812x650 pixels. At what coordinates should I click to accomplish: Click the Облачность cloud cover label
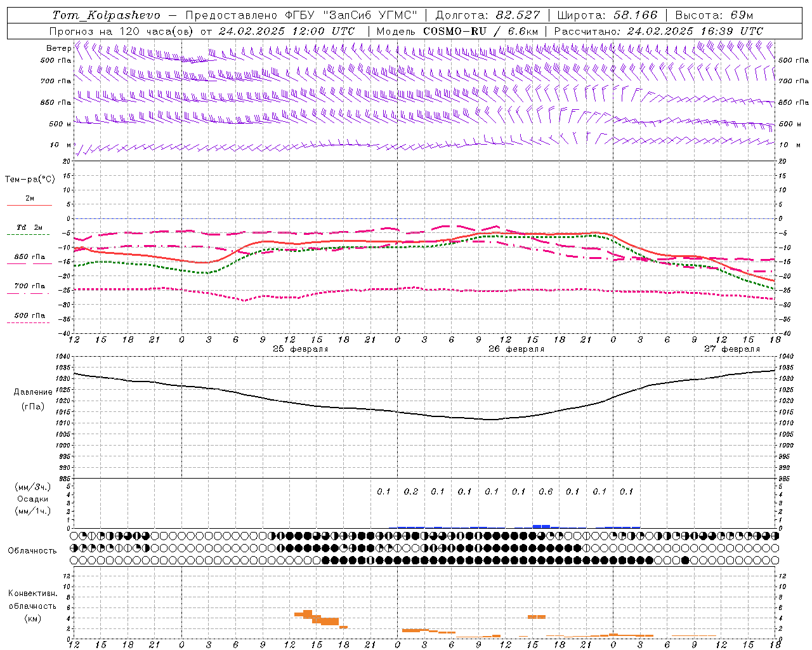32,550
